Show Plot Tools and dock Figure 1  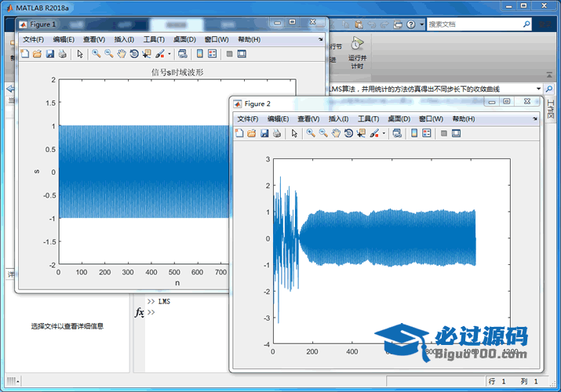242,54
